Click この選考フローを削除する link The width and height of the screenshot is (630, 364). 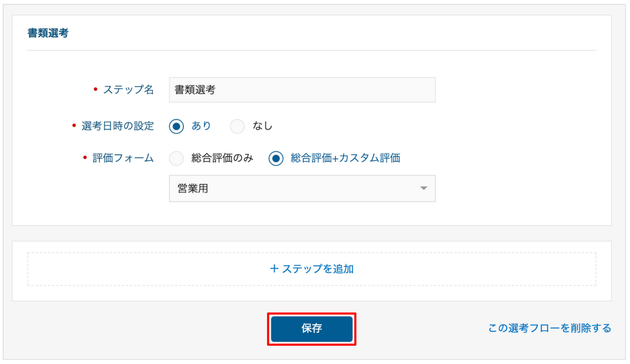pyautogui.click(x=549, y=328)
